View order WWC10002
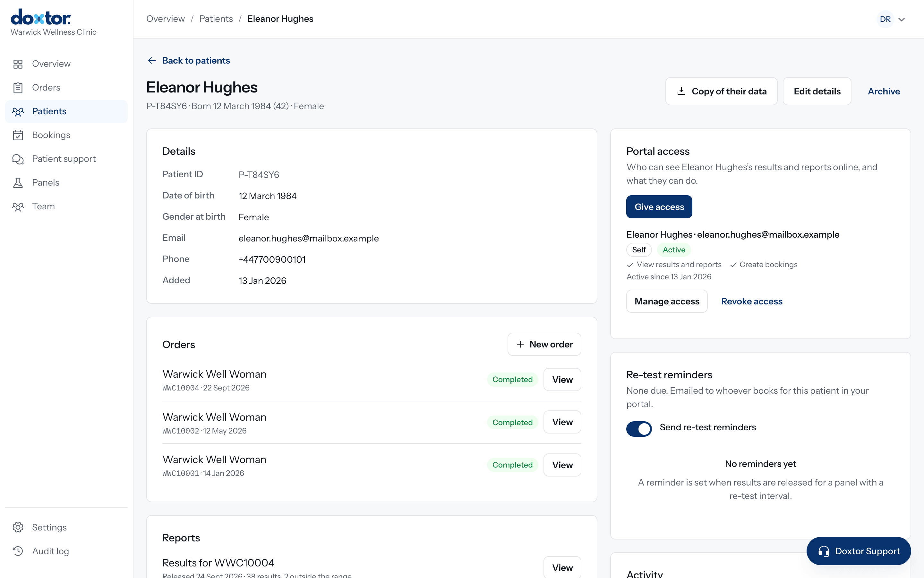 (x=562, y=422)
